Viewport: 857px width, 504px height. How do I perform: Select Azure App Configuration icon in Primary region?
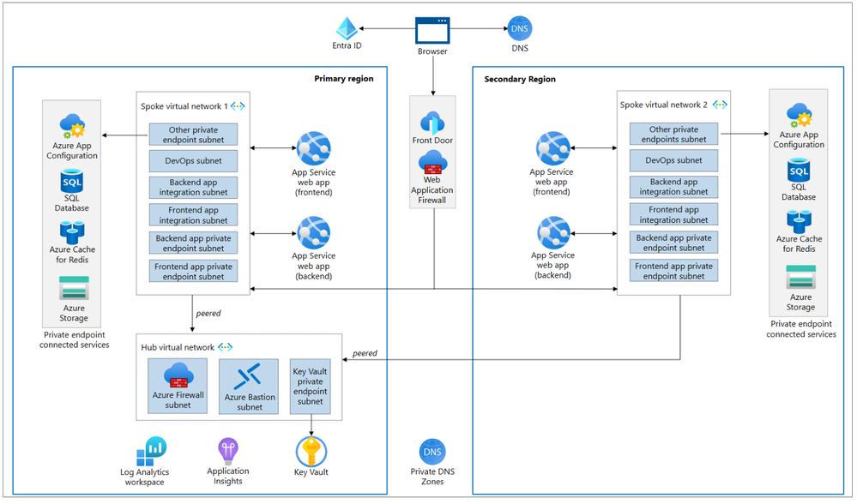coord(72,127)
